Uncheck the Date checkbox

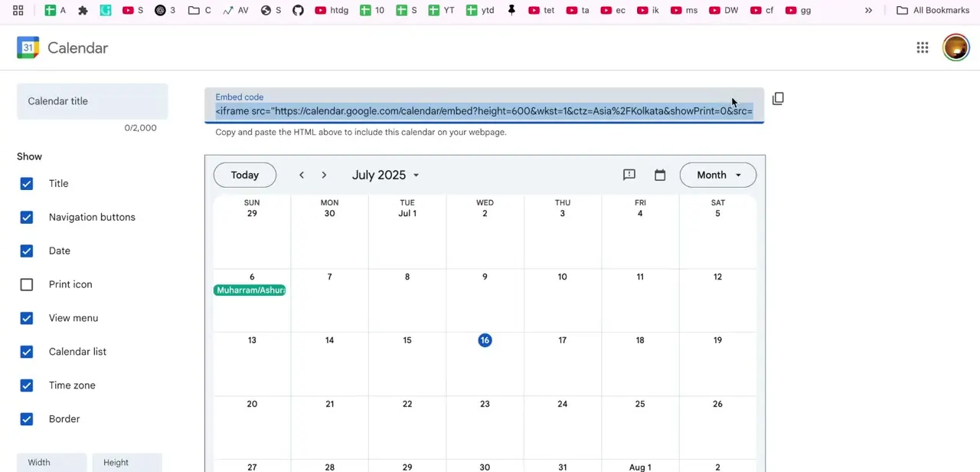(x=27, y=251)
